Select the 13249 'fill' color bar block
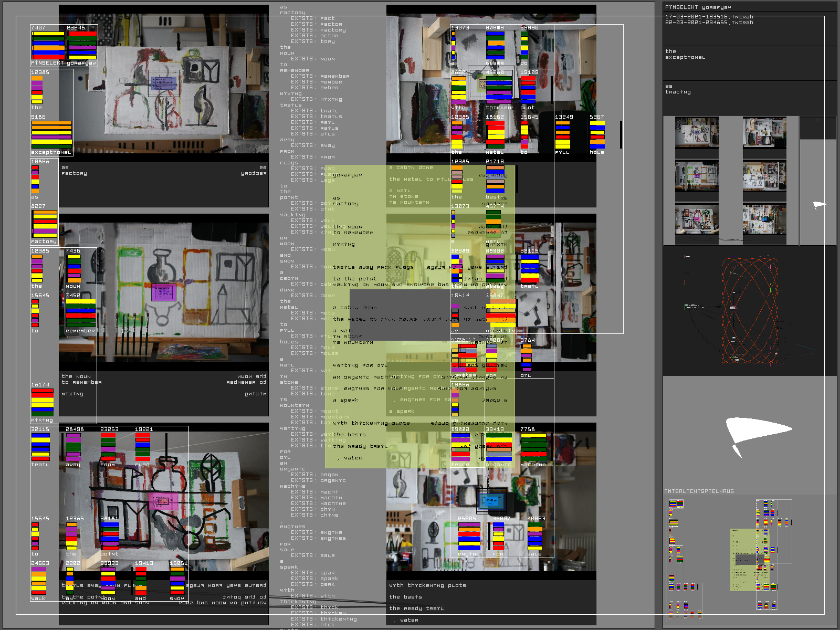This screenshot has width=840, height=630. [x=562, y=135]
